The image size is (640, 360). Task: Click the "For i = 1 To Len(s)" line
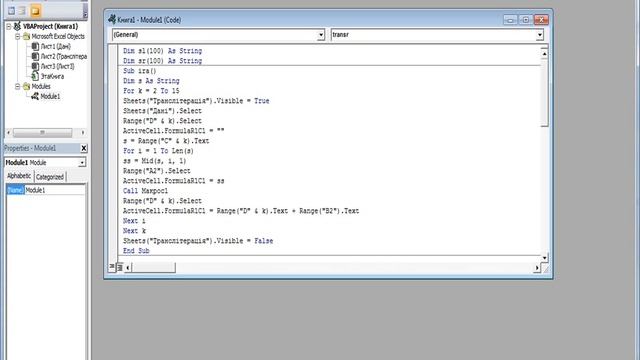pos(158,151)
